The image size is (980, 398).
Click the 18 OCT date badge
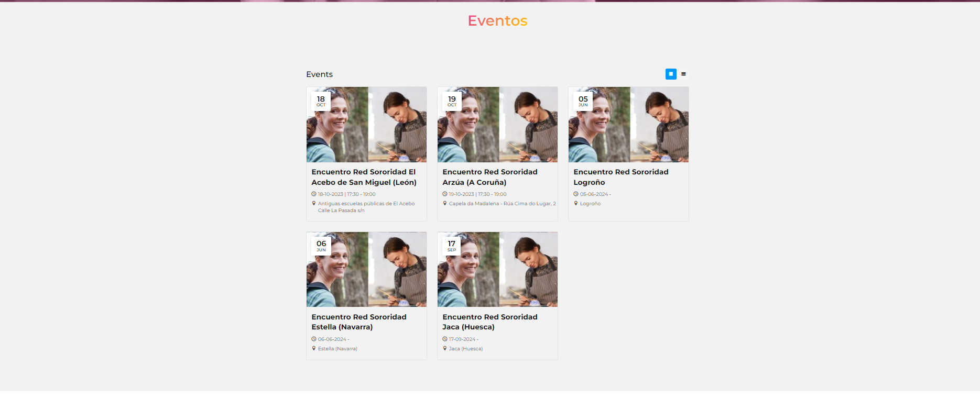point(321,101)
